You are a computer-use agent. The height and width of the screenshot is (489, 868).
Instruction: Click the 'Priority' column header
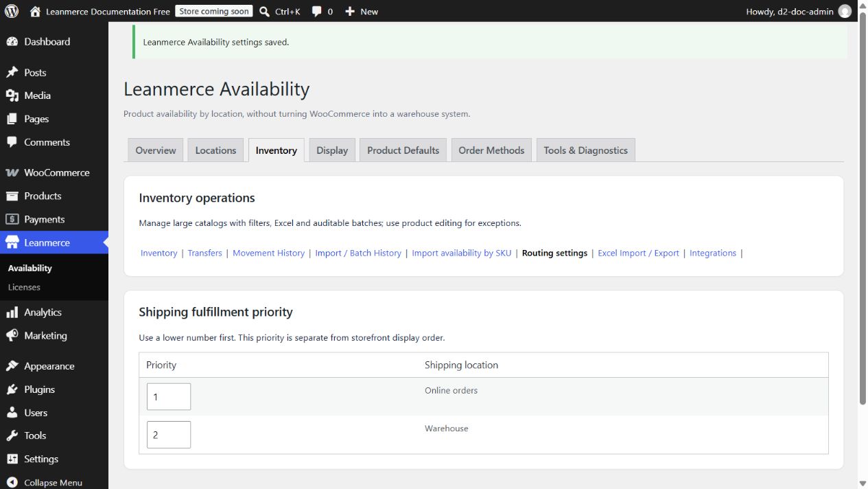(161, 365)
